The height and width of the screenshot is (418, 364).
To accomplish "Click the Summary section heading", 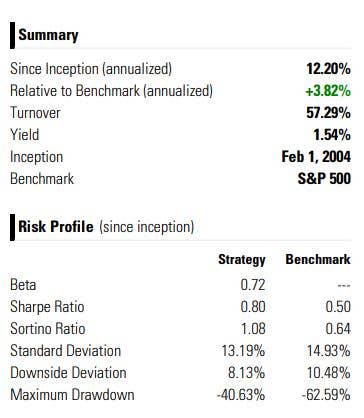I will tap(48, 35).
